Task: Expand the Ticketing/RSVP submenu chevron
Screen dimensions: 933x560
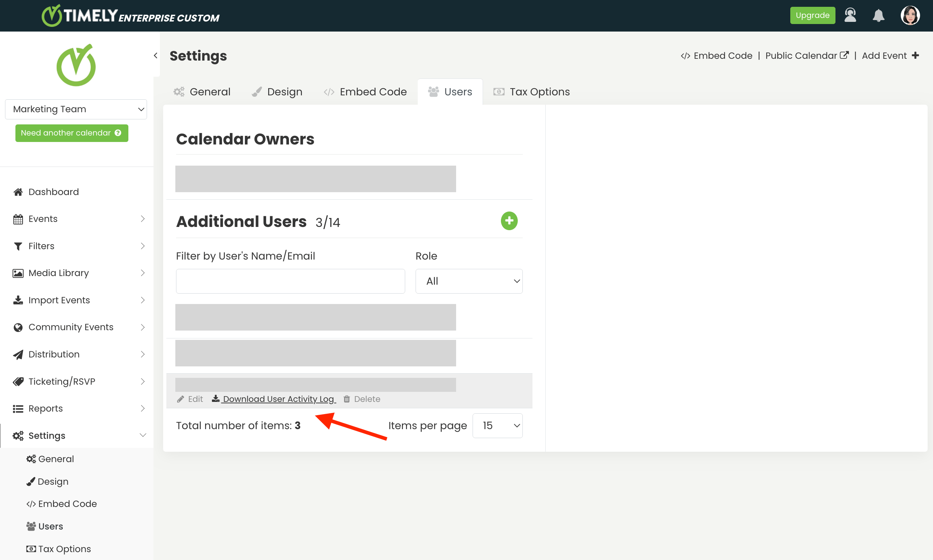Action: 143,381
